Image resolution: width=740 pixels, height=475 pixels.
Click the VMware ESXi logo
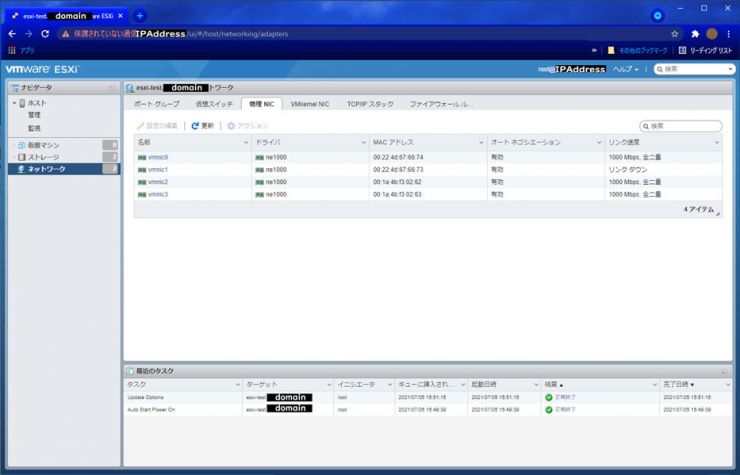tap(42, 69)
